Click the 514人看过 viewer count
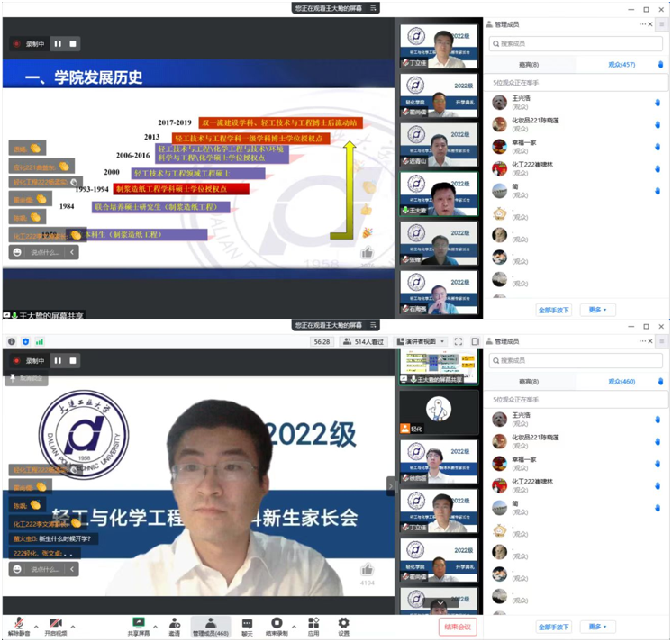This screenshot has width=672, height=642. [x=364, y=342]
